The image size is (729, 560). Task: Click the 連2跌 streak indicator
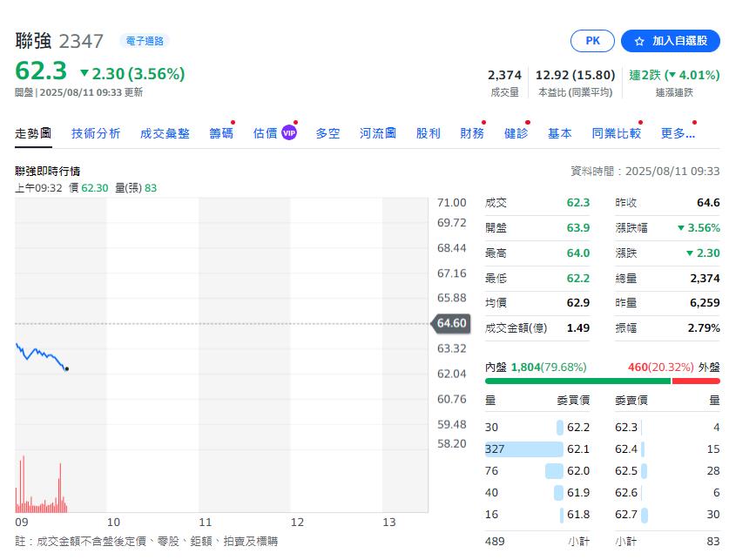tap(674, 75)
